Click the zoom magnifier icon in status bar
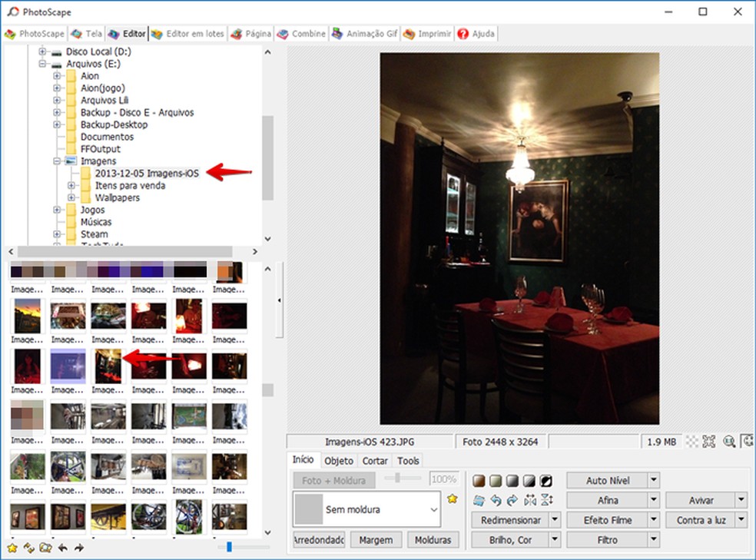 click(x=729, y=442)
